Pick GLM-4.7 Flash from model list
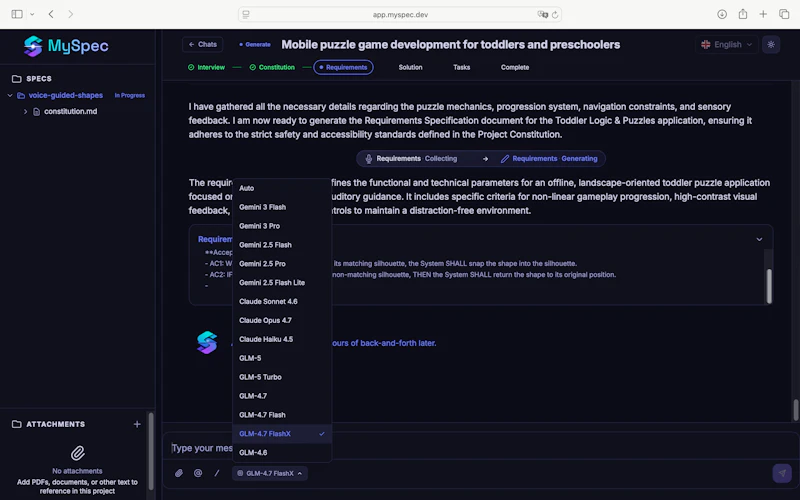 282,415
